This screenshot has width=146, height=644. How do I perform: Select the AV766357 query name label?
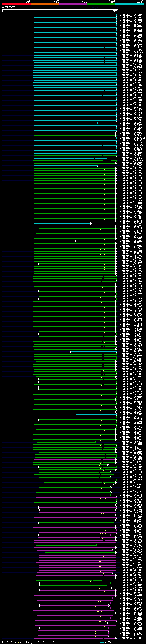tap(8, 7)
